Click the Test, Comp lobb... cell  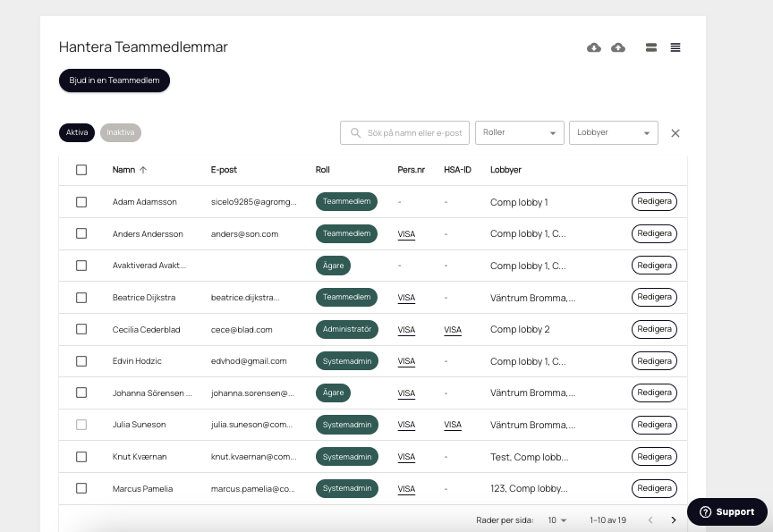coord(529,457)
